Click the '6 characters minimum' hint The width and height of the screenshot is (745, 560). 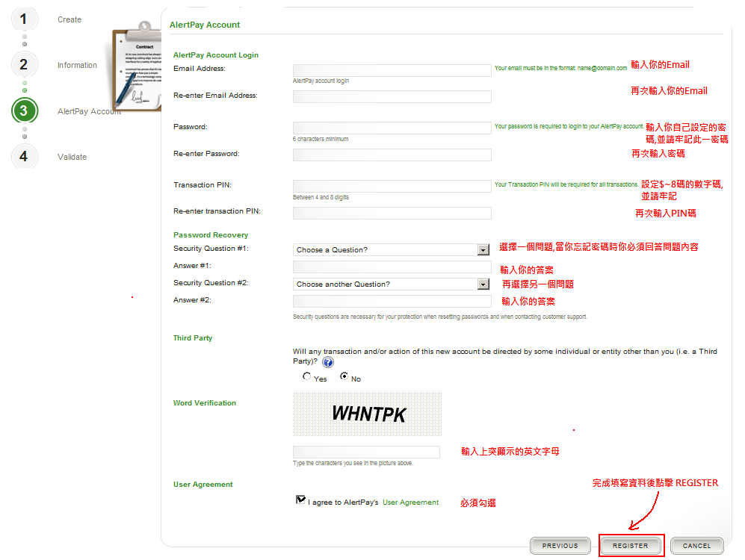click(321, 139)
